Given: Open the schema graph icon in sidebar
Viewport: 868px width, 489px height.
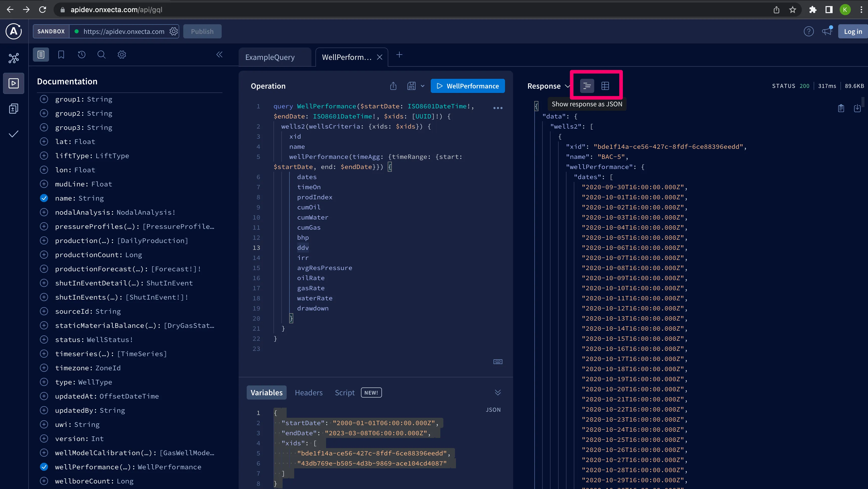Looking at the screenshot, I should (13, 58).
